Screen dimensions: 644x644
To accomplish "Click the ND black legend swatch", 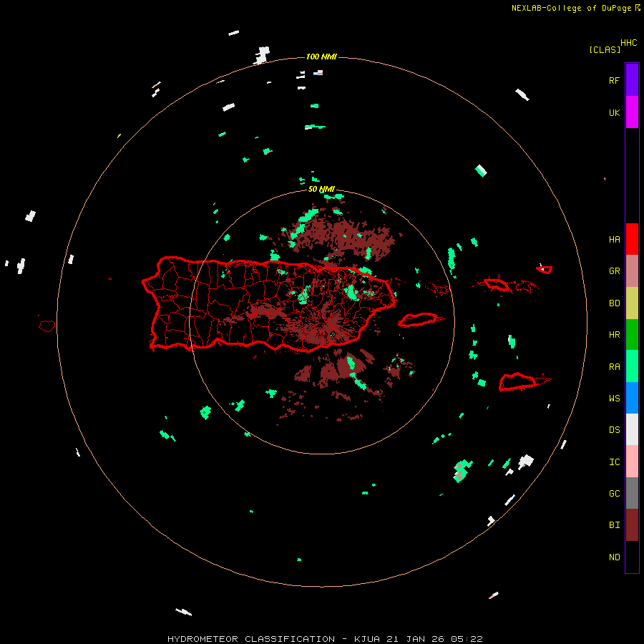I will (632, 557).
